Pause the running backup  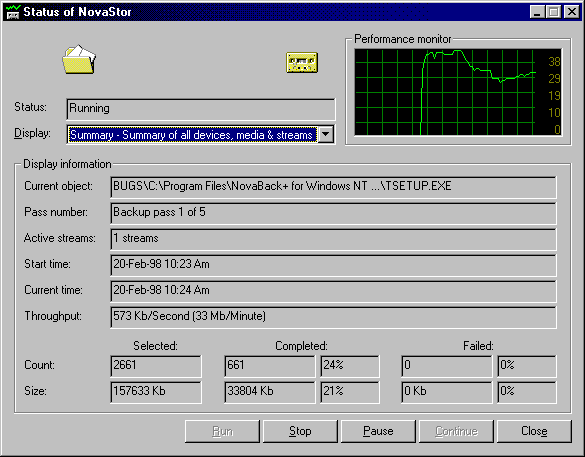[x=378, y=431]
